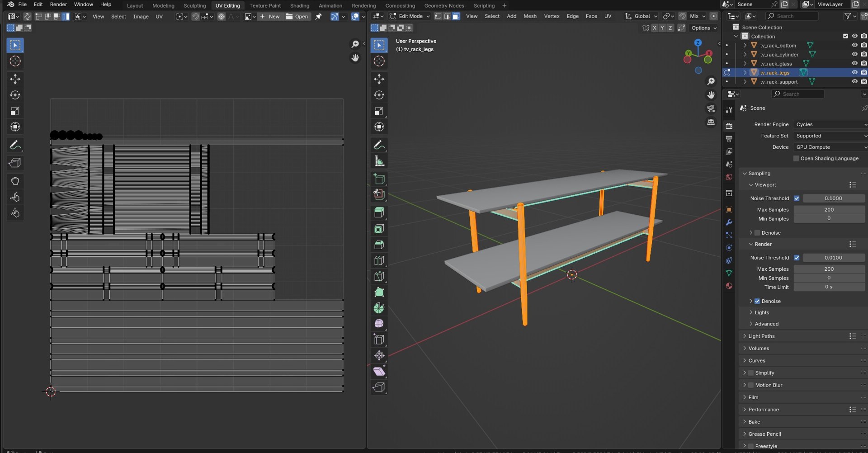Select the Inset Faces tool

(379, 229)
